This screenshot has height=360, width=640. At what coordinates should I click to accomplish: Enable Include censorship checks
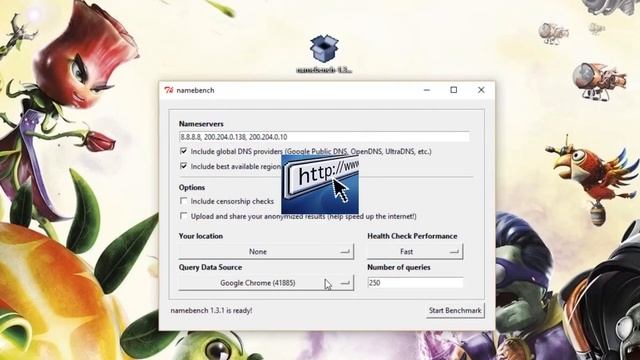coord(183,201)
